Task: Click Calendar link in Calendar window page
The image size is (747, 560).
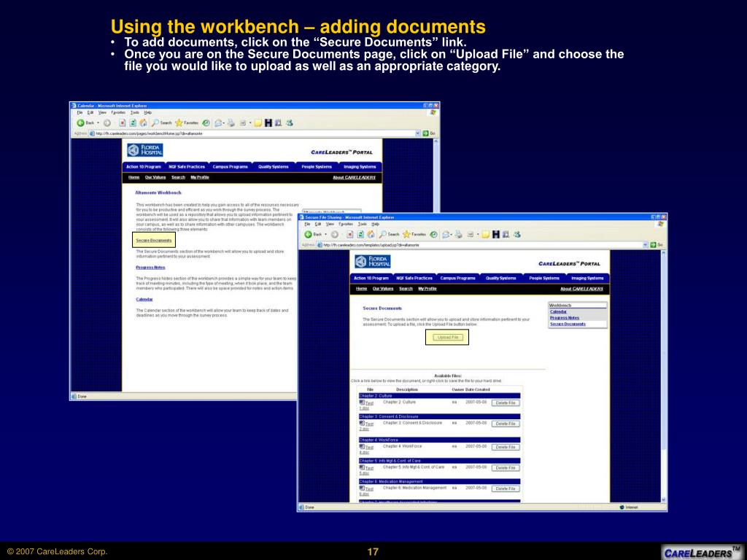Action: click(x=144, y=300)
